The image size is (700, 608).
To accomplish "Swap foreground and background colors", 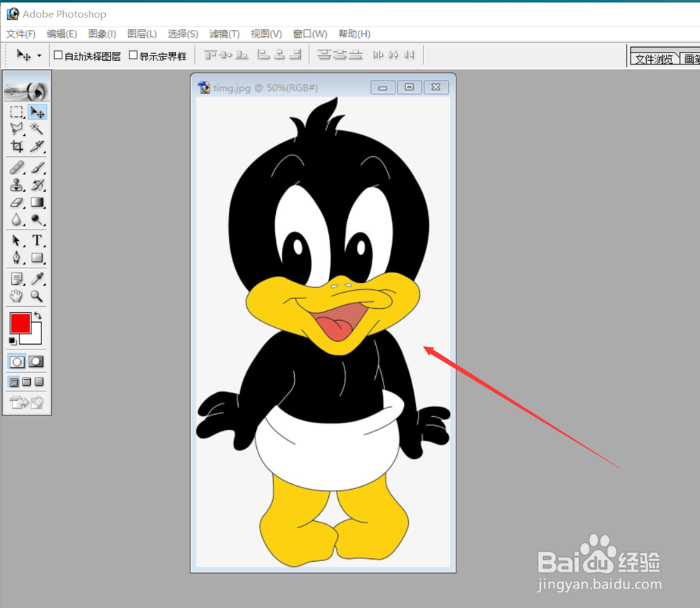I will click(38, 315).
